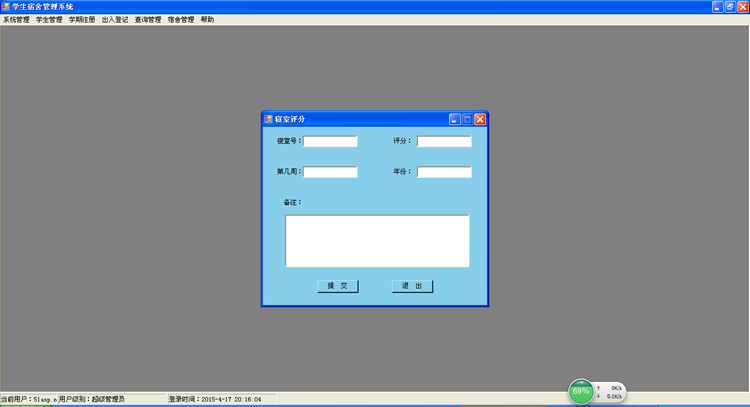750x407 pixels.
Task: Restore down the main application window
Action: point(730,7)
